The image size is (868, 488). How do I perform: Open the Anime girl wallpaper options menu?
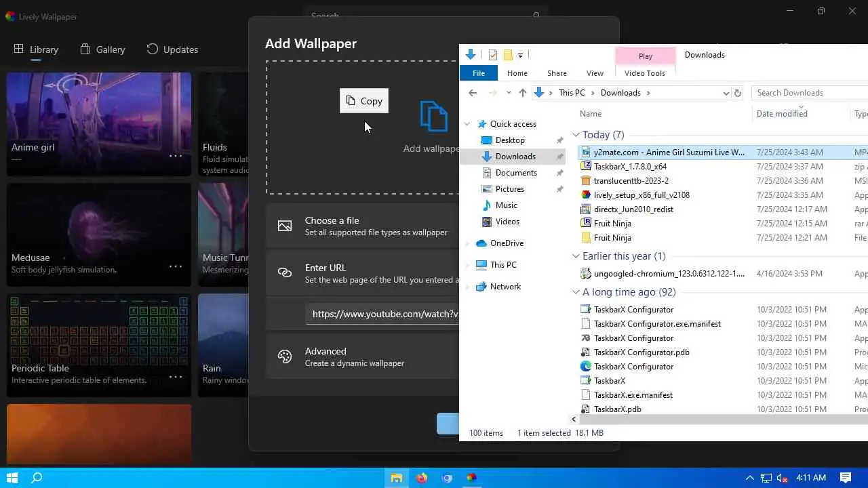[176, 155]
